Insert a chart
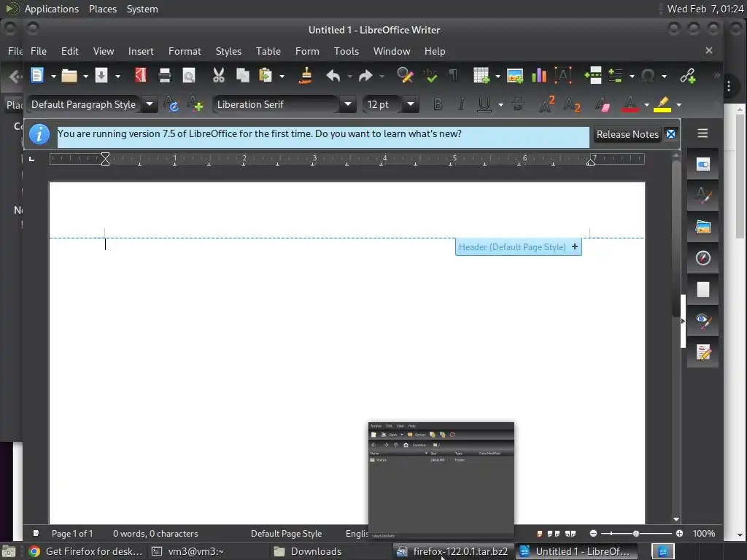747x560 pixels. (539, 75)
